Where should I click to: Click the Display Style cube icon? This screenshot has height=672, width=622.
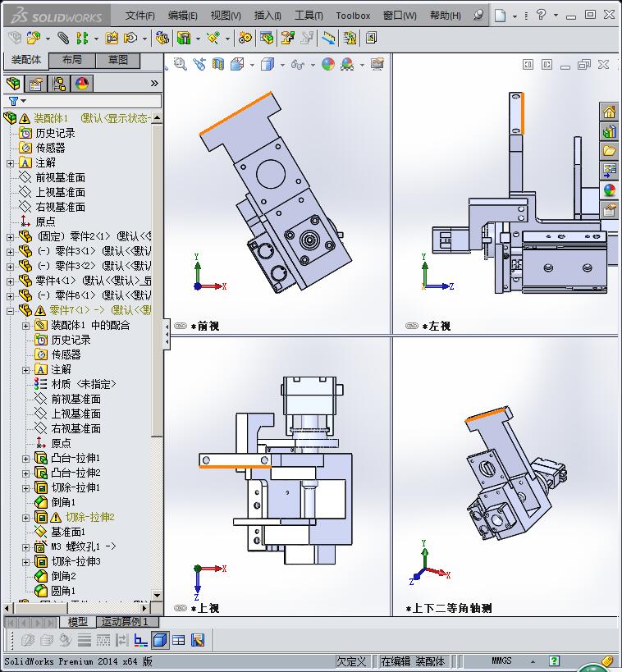[268, 64]
